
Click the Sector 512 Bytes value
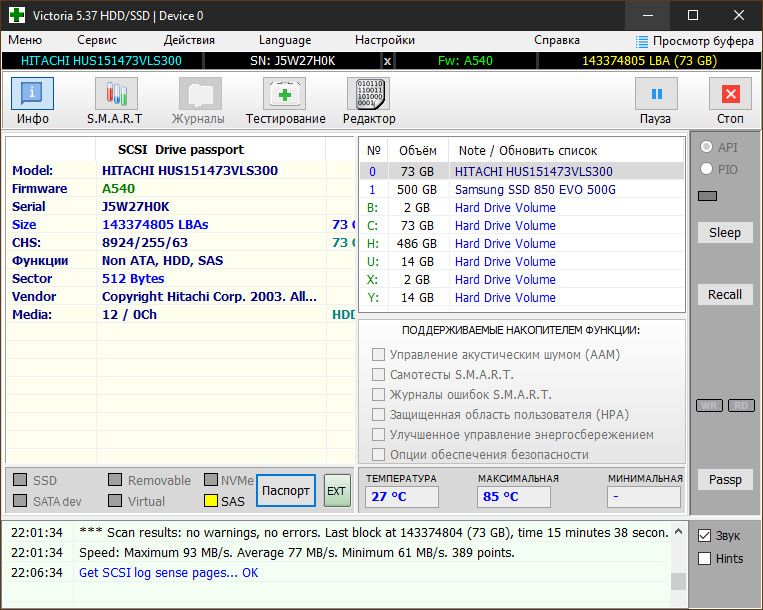[x=133, y=278]
